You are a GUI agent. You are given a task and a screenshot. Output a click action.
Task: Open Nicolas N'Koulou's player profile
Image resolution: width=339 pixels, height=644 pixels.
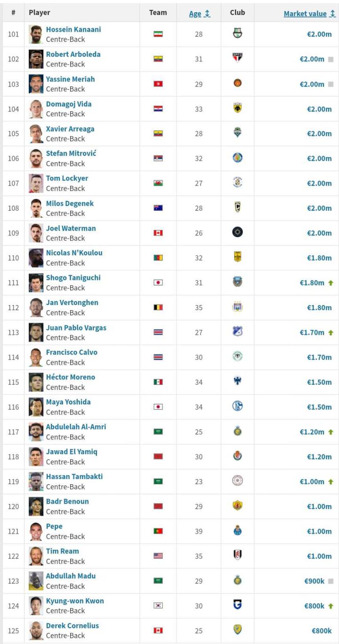coord(74,253)
